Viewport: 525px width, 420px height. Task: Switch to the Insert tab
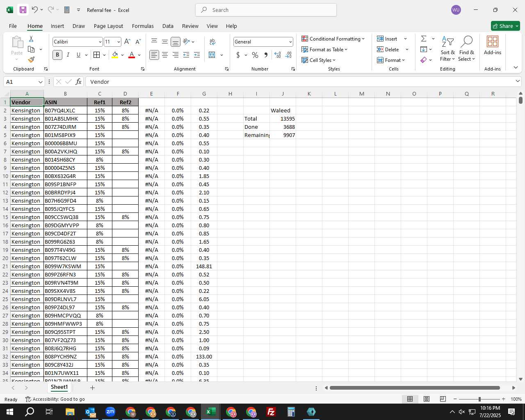pyautogui.click(x=57, y=26)
